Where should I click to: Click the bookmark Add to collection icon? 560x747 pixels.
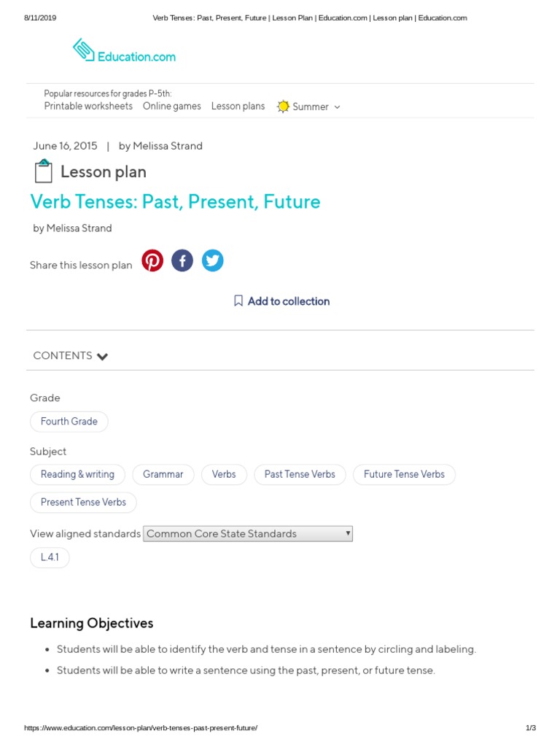(238, 301)
